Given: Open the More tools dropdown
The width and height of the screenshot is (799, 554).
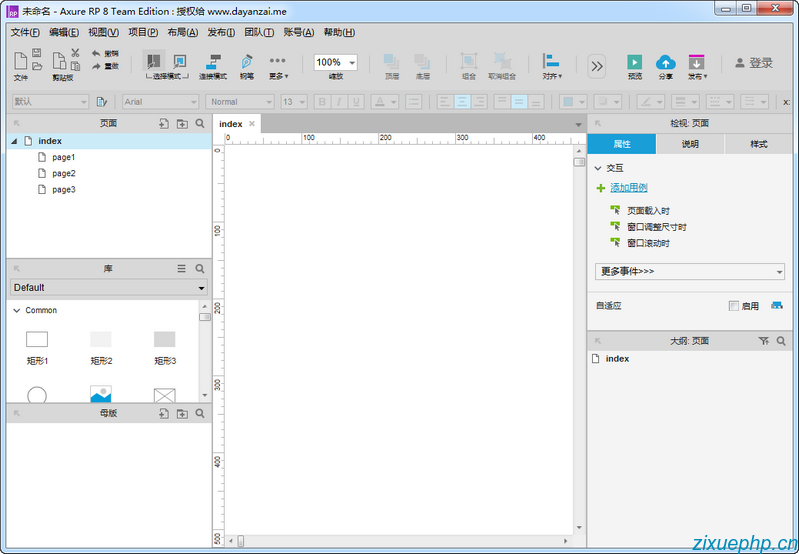Looking at the screenshot, I should tap(278, 66).
